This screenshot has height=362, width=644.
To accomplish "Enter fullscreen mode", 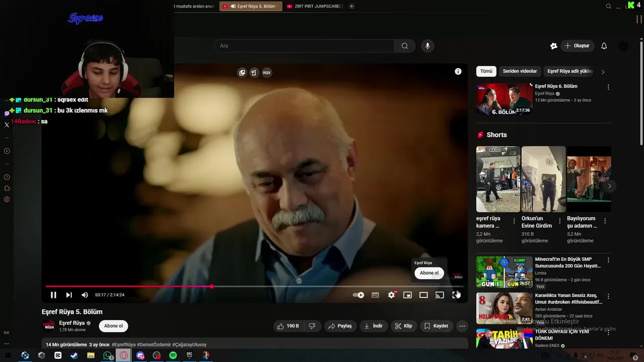I will coord(456,295).
